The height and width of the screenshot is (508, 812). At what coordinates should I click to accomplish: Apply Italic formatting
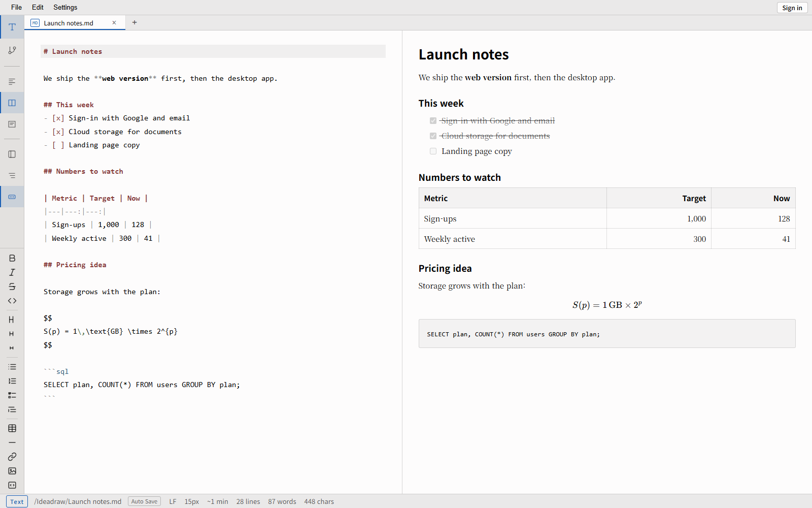[12, 272]
